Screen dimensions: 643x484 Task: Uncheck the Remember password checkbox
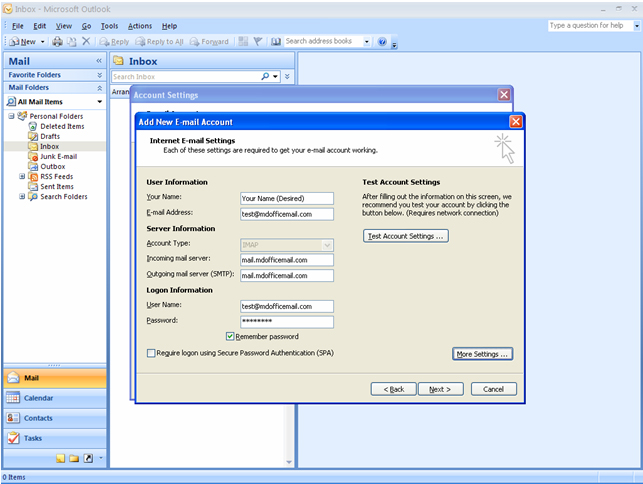pyautogui.click(x=231, y=337)
